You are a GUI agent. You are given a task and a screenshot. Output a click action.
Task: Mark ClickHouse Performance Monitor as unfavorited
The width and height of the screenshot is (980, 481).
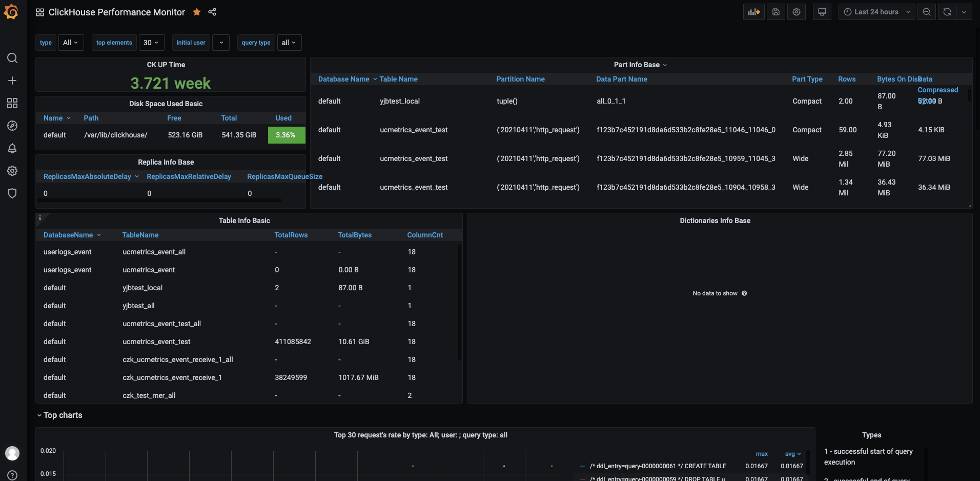[x=197, y=12]
